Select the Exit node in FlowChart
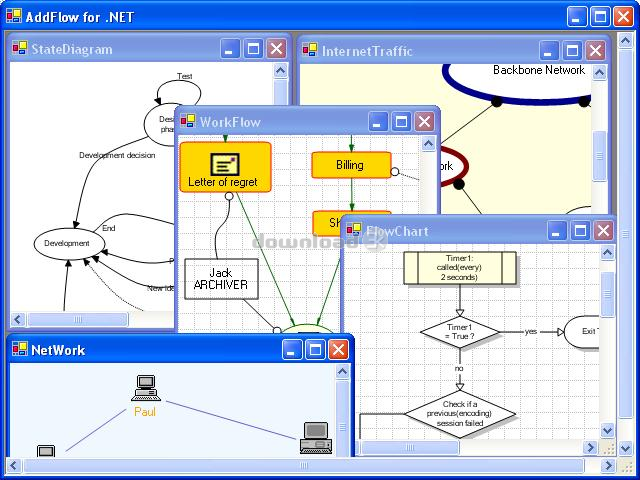Image resolution: width=640 pixels, height=480 pixels. pyautogui.click(x=582, y=332)
